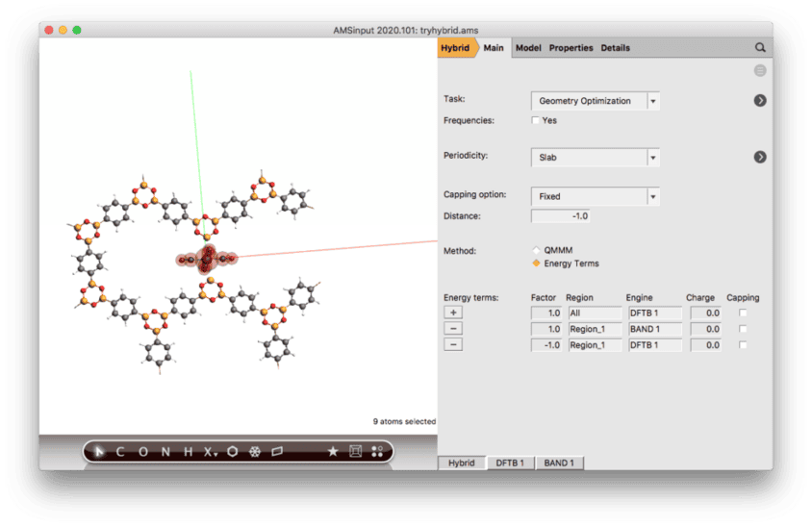Open the Task dropdown showing Geometry Optimization
812x526 pixels.
click(595, 101)
